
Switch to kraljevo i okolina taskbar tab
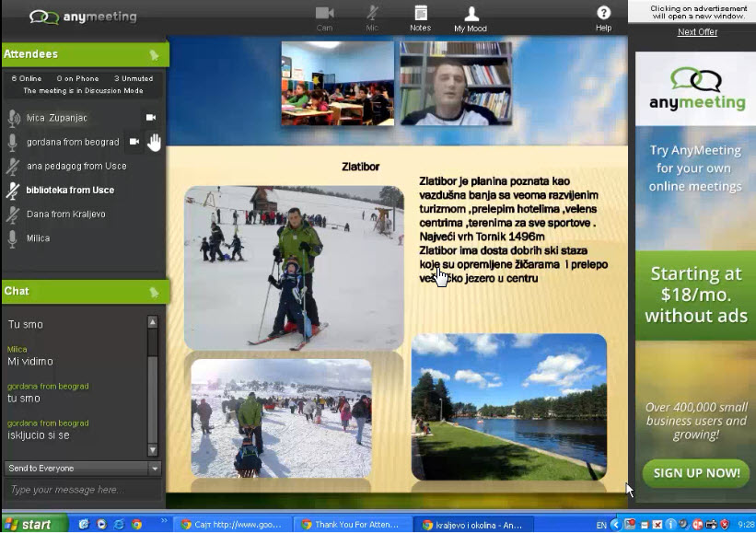click(471, 524)
